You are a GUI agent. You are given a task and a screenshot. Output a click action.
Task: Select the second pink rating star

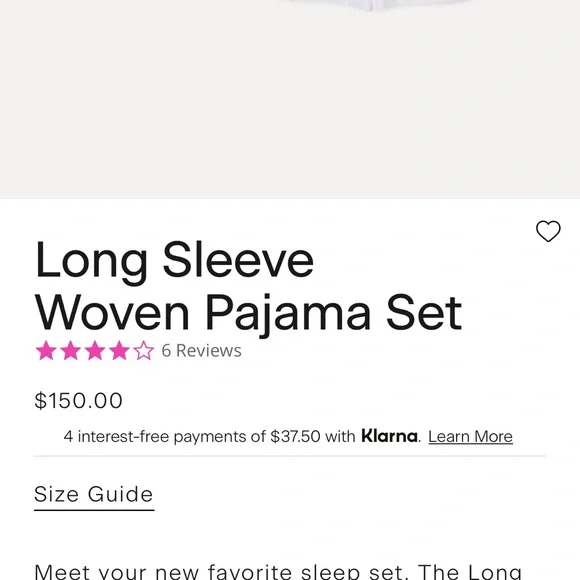click(71, 350)
